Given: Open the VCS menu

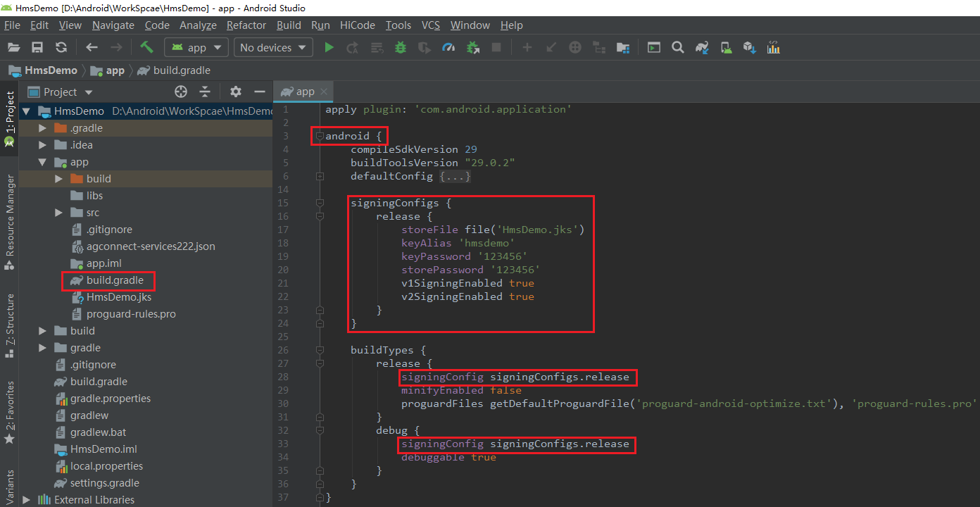Looking at the screenshot, I should pos(431,25).
